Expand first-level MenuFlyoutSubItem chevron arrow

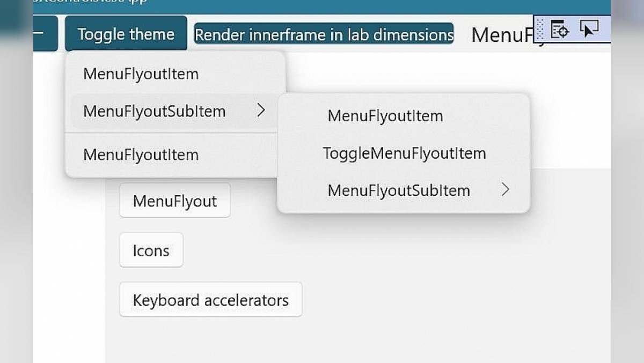(x=261, y=111)
